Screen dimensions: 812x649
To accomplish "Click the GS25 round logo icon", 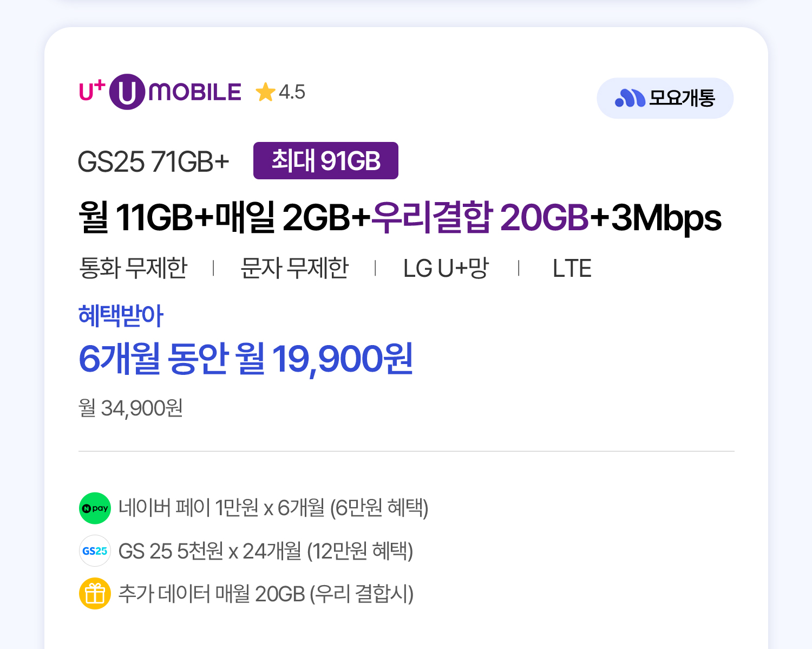I will pyautogui.click(x=95, y=551).
